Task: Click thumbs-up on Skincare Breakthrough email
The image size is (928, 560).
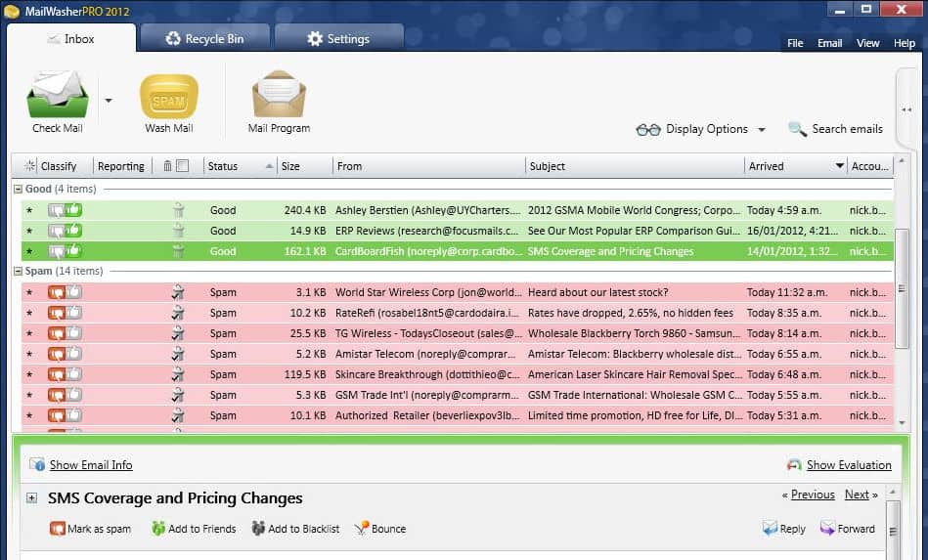Action: [74, 374]
